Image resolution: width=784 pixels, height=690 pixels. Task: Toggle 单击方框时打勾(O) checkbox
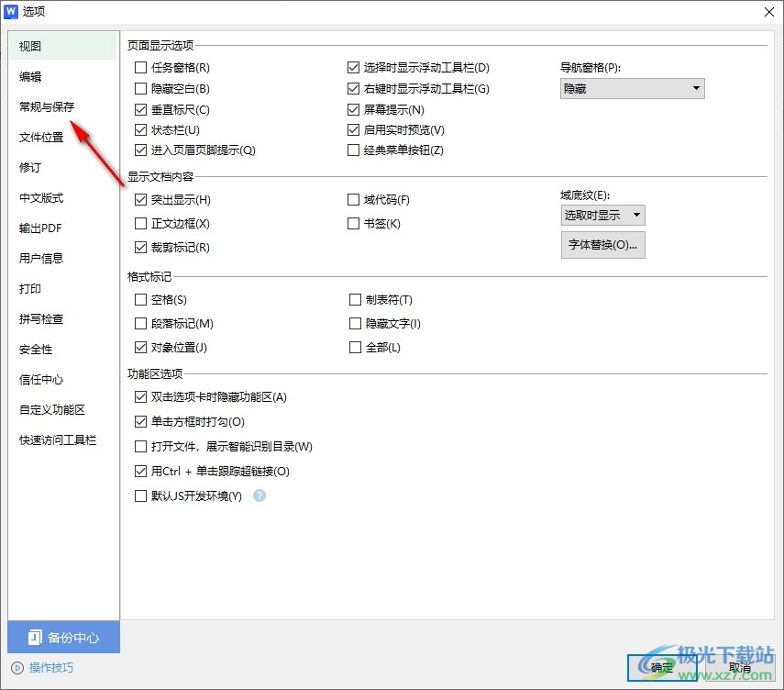pos(141,422)
